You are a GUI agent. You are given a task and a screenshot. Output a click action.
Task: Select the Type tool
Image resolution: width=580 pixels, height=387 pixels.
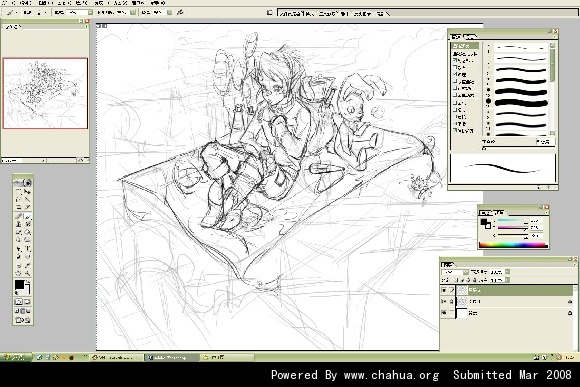(x=27, y=249)
